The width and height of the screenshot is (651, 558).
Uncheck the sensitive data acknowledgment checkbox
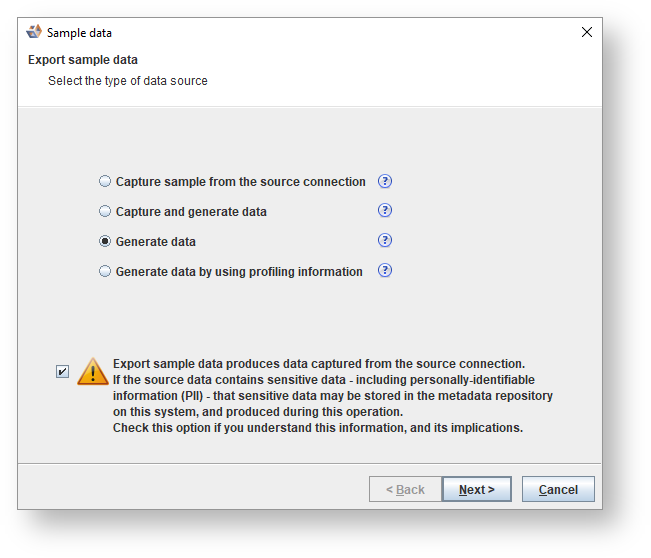point(63,372)
